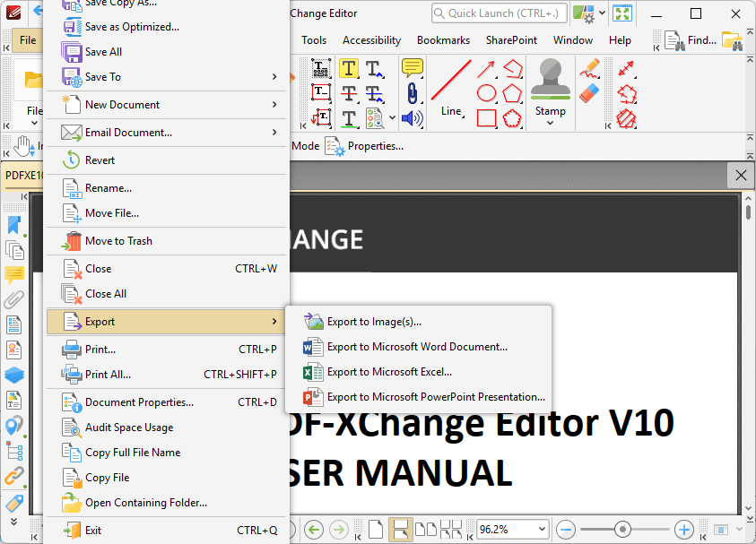The width and height of the screenshot is (756, 544).
Task: Open the Accessibility ribbon tab
Action: point(372,40)
